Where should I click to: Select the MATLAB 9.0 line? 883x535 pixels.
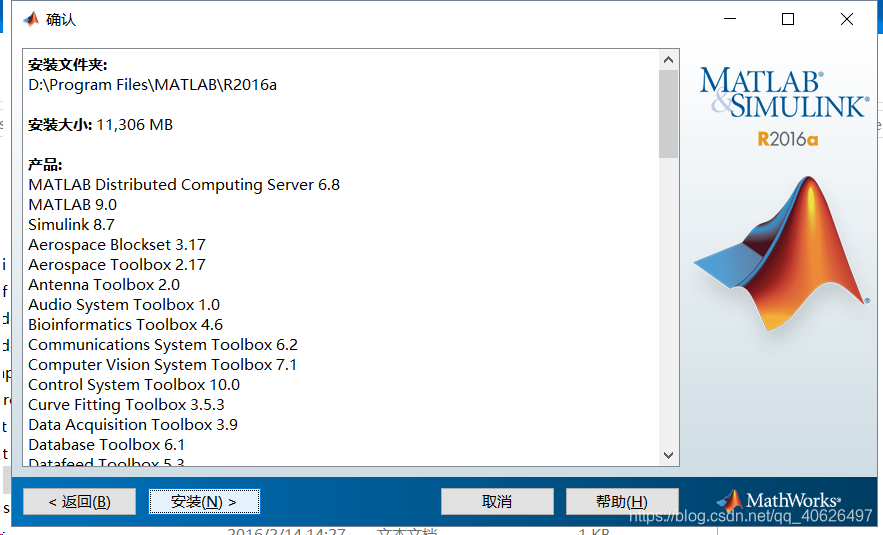pyautogui.click(x=73, y=204)
